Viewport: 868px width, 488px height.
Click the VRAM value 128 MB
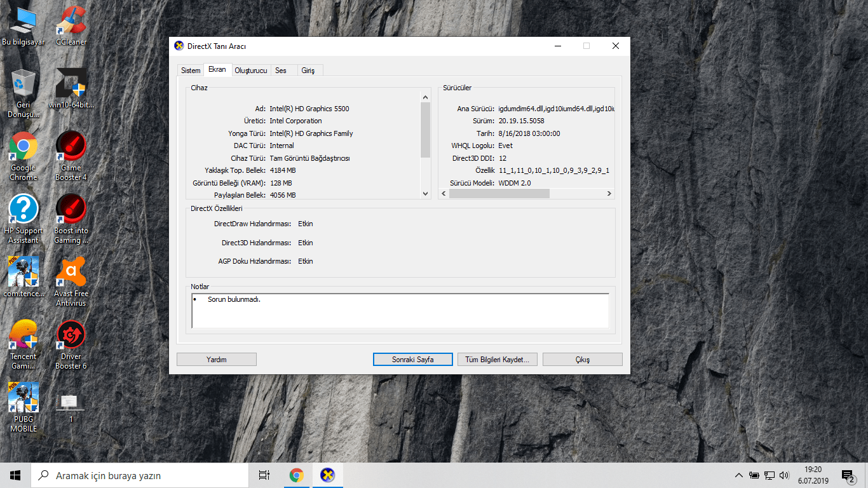281,183
